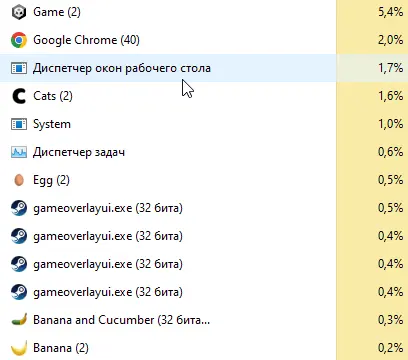The width and height of the screenshot is (408, 360).
Task: Select the Диспетчер задач process name
Action: click(x=79, y=152)
